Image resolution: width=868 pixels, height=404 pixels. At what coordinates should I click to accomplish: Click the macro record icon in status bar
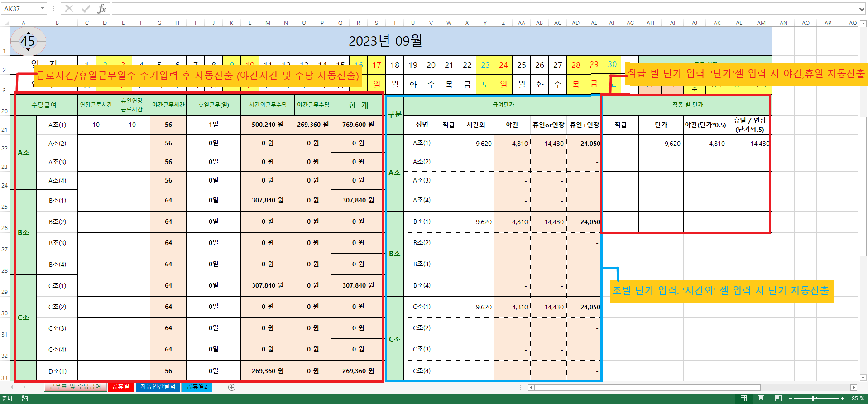[x=25, y=399]
